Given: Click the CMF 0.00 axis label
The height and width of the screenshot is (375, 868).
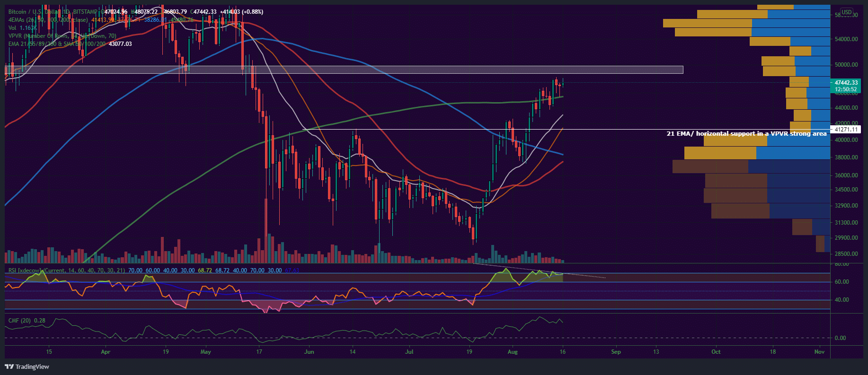Looking at the screenshot, I should tap(841, 338).
